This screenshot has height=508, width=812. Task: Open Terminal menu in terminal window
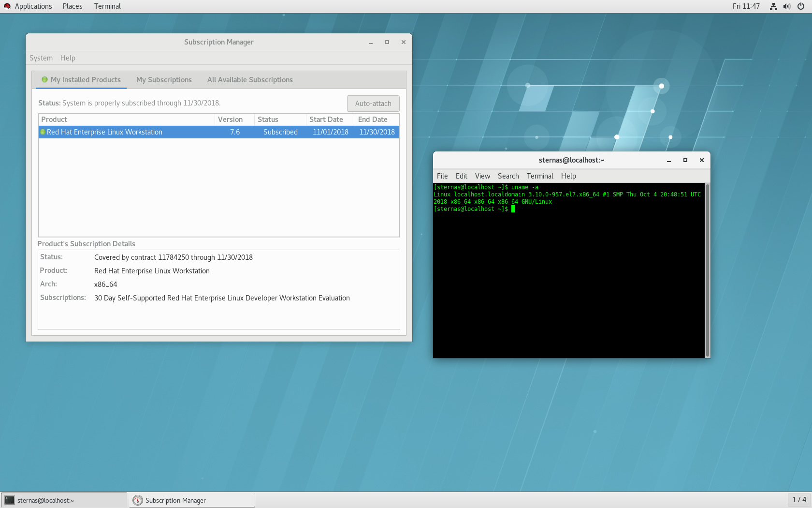tap(540, 176)
